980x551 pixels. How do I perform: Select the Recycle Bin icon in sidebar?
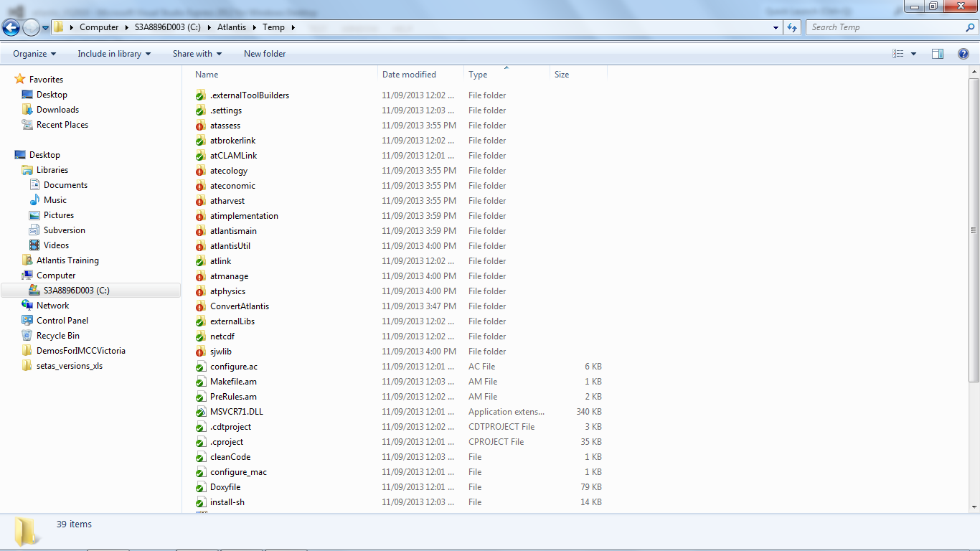click(27, 336)
